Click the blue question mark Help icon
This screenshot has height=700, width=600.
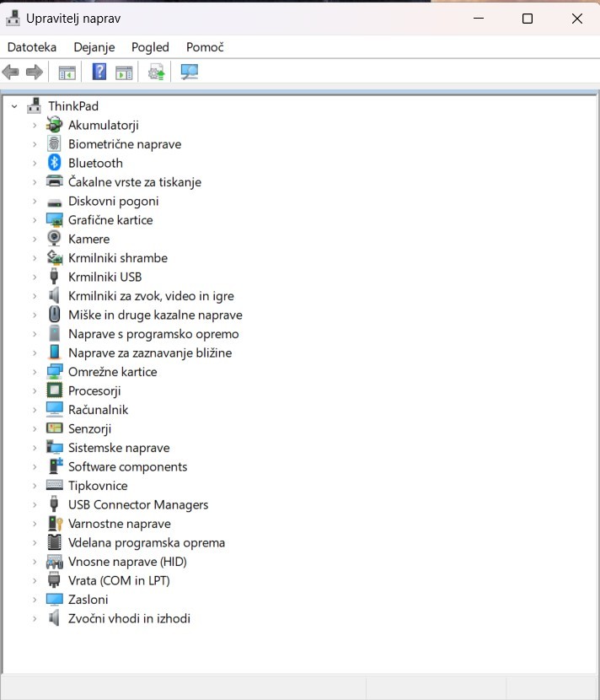click(x=99, y=73)
